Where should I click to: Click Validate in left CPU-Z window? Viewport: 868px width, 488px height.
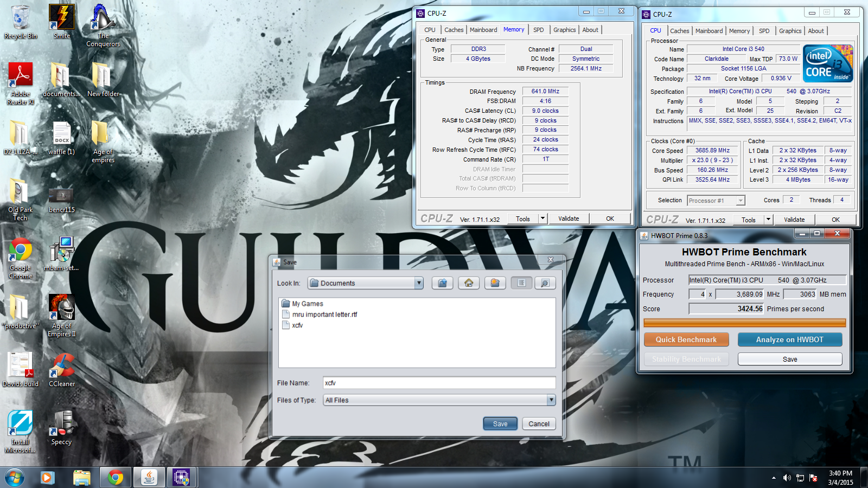[569, 219]
